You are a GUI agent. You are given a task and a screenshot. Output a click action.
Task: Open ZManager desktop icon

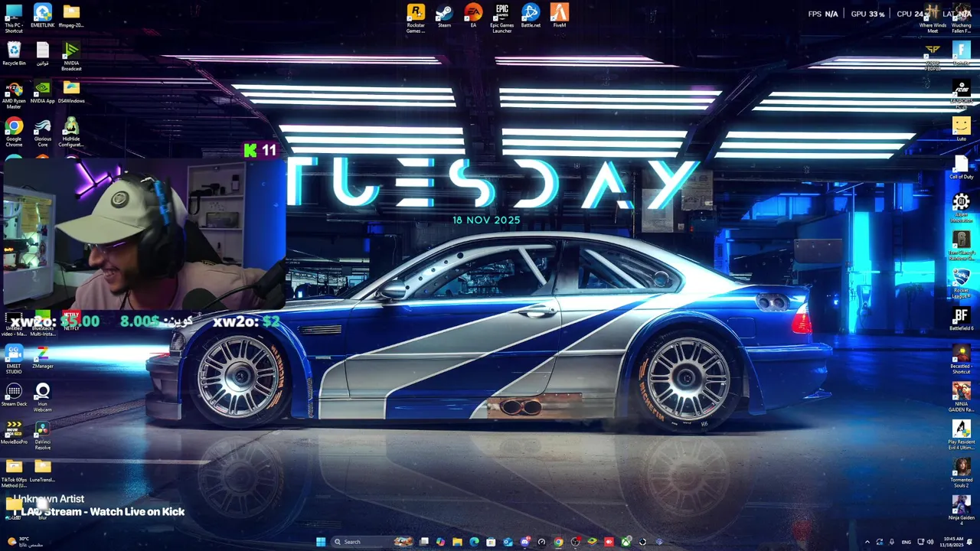[x=42, y=357]
